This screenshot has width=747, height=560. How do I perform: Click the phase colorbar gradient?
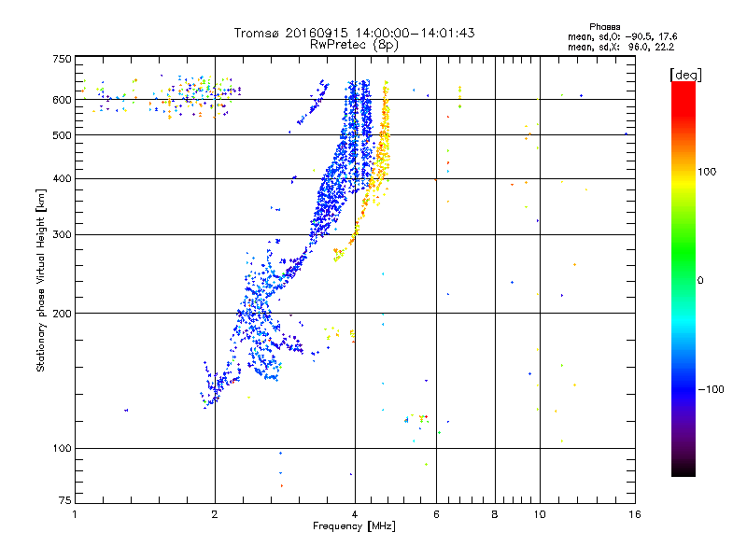[684, 279]
